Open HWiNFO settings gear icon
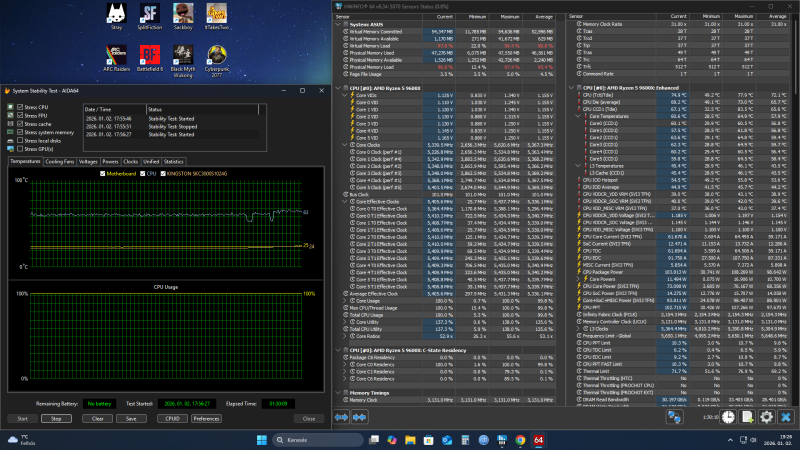Screen dimensions: 800x450 (767, 416)
